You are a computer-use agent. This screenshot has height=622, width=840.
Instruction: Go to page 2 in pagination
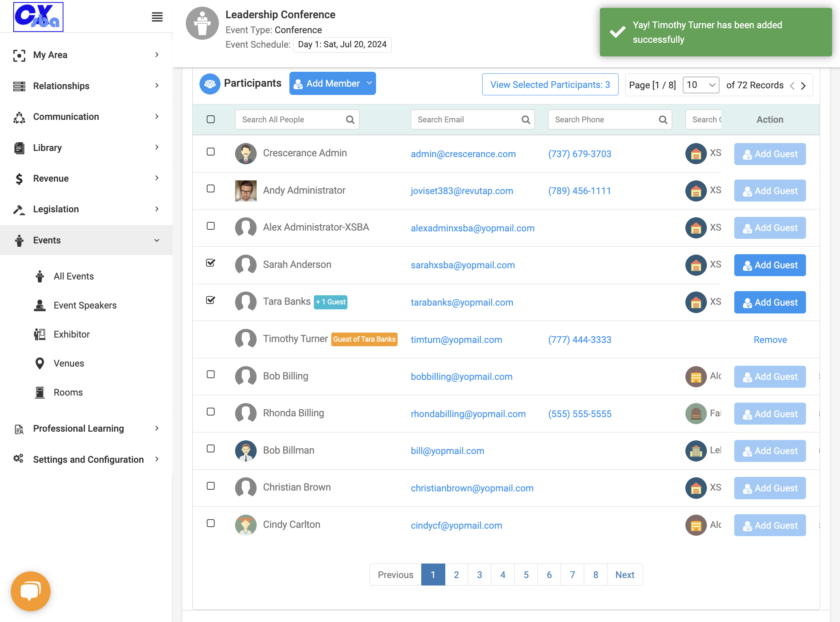[456, 575]
